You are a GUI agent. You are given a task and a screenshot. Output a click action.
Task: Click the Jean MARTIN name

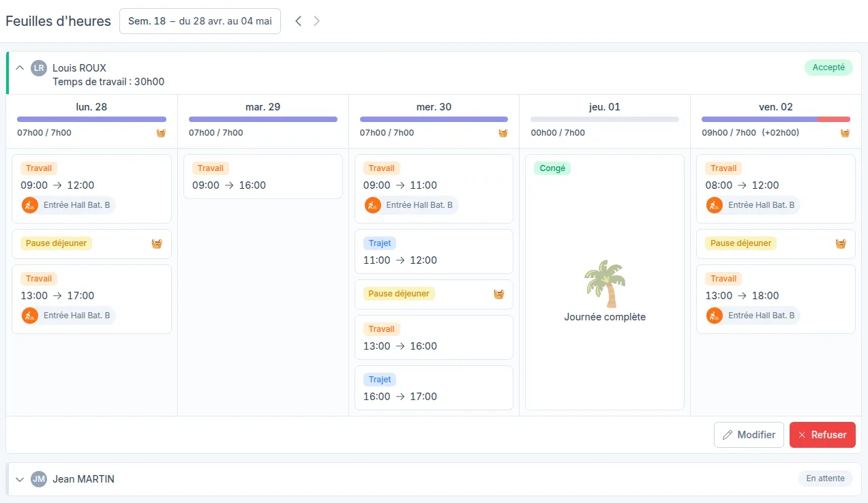coord(83,479)
